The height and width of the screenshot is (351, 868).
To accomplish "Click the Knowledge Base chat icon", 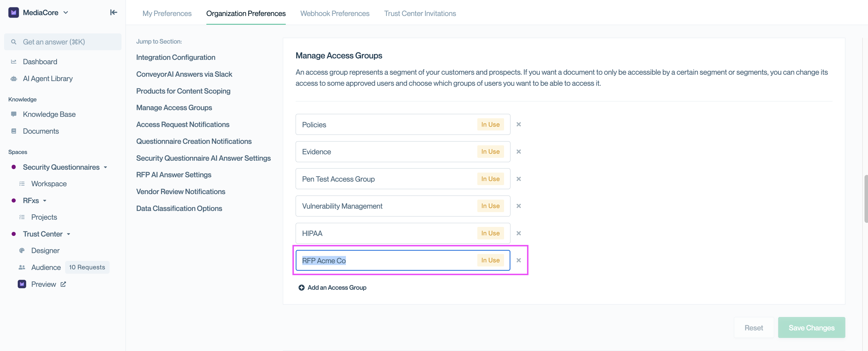I will tap(14, 114).
